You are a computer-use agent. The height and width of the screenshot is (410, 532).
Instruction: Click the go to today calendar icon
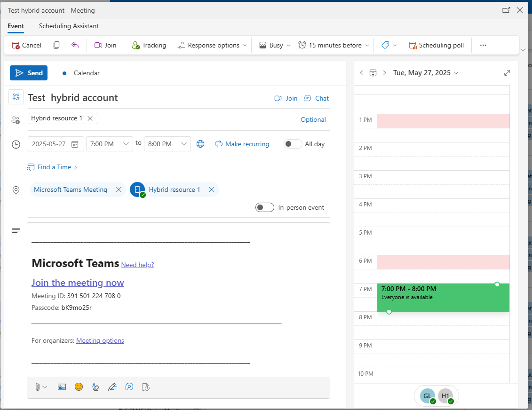tap(373, 73)
